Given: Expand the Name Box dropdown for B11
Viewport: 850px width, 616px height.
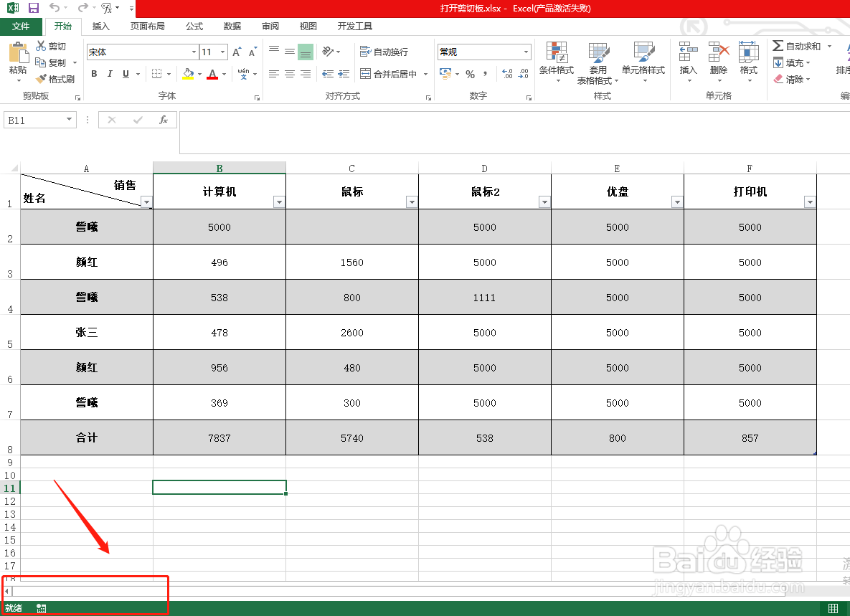Looking at the screenshot, I should click(x=69, y=120).
